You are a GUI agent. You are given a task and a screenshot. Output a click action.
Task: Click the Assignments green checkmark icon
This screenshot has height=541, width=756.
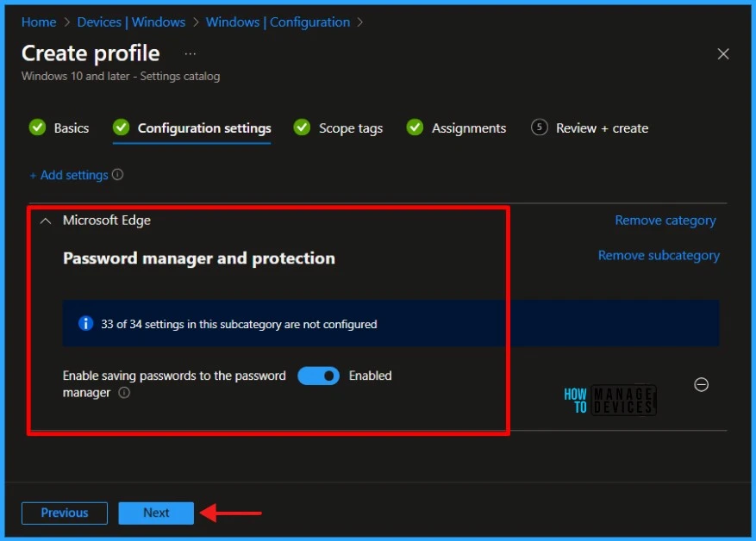coord(415,127)
